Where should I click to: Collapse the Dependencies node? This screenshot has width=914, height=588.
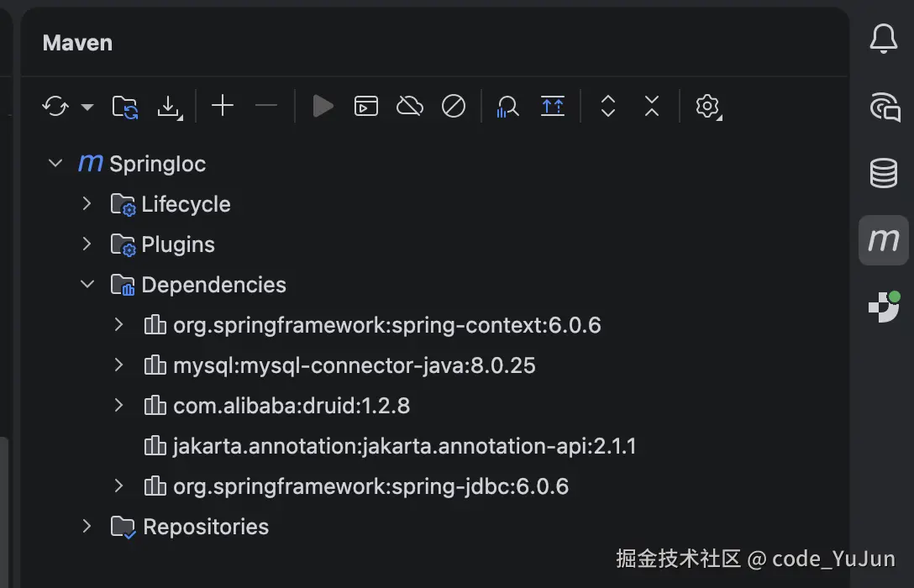87,285
